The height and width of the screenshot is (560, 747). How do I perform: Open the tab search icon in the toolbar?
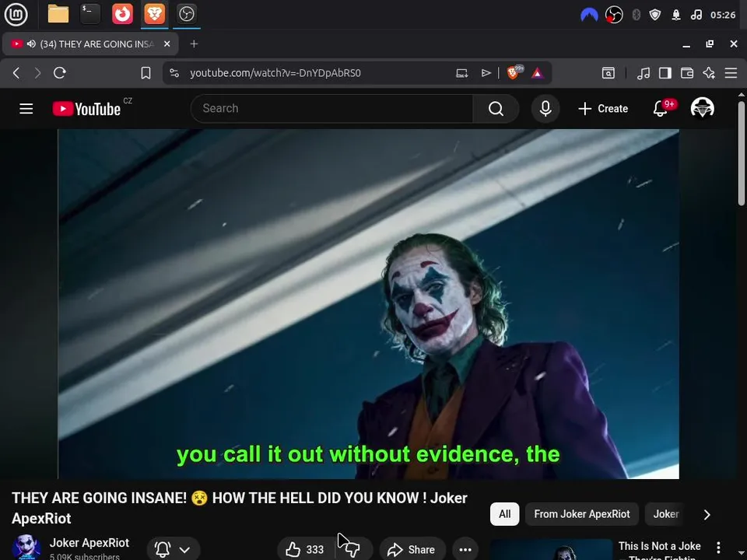pos(608,73)
